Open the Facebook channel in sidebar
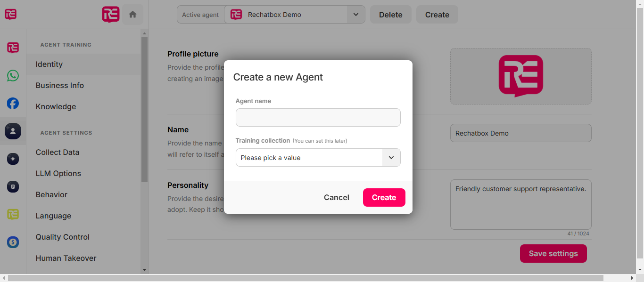This screenshot has width=644, height=282. (13, 103)
